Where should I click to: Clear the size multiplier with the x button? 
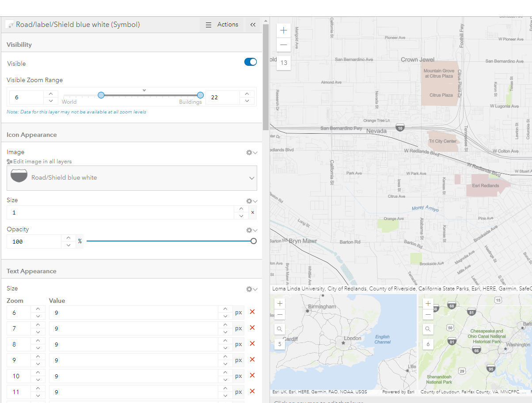(x=252, y=212)
